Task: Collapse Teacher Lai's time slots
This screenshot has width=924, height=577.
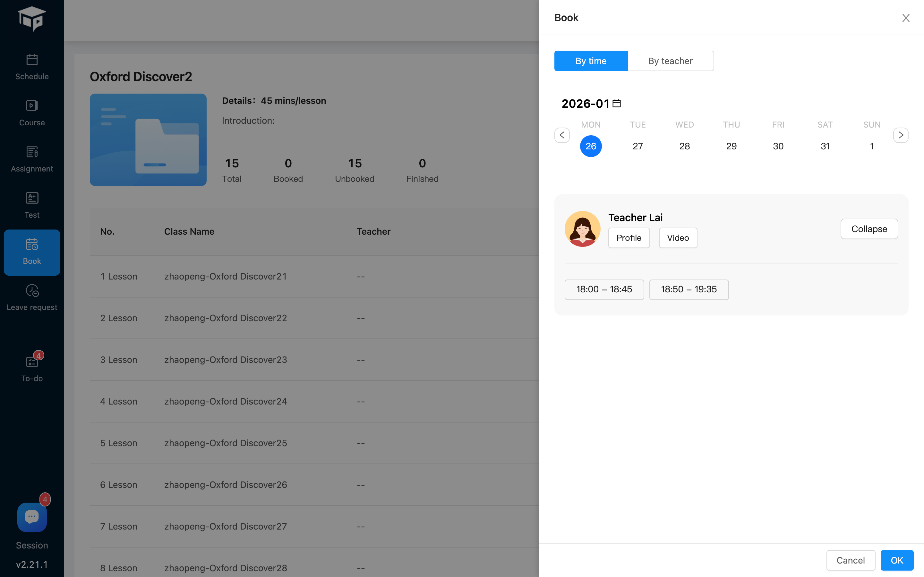Action: 869,229
